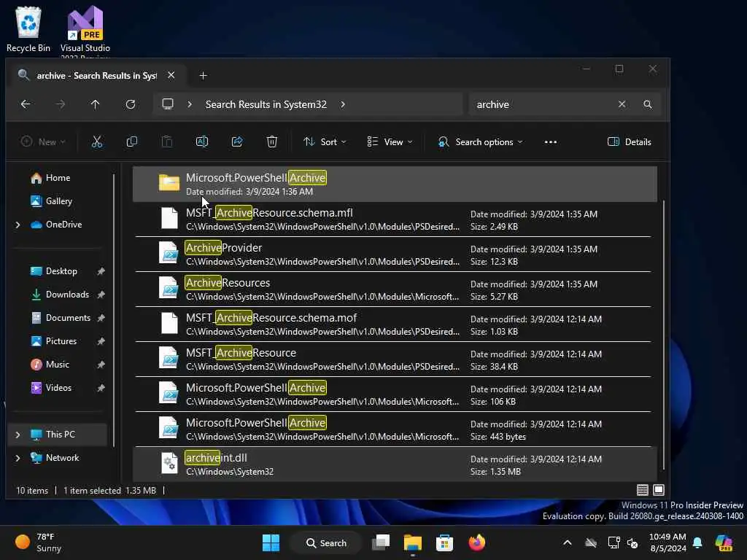Click the PC icon in address bar
Image resolution: width=747 pixels, height=560 pixels.
coord(168,104)
